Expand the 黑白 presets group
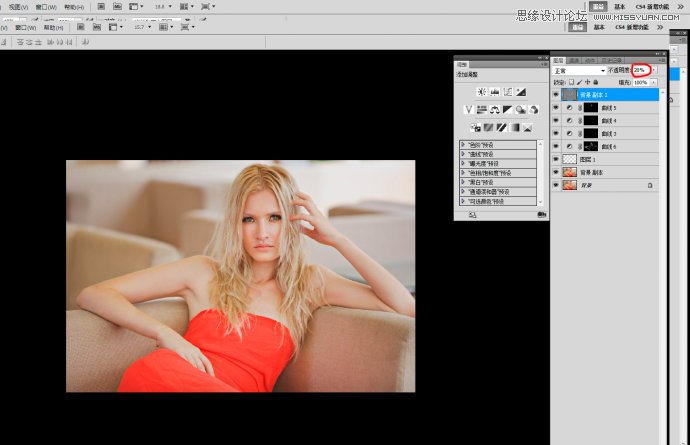The image size is (690, 445). coord(463,182)
